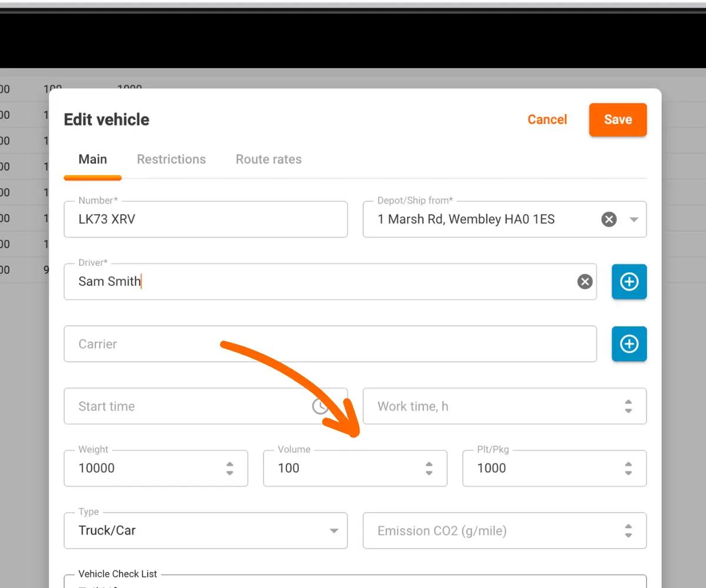Click the Emission CO2 (g/mile) field
This screenshot has height=588, width=706.
(x=505, y=531)
